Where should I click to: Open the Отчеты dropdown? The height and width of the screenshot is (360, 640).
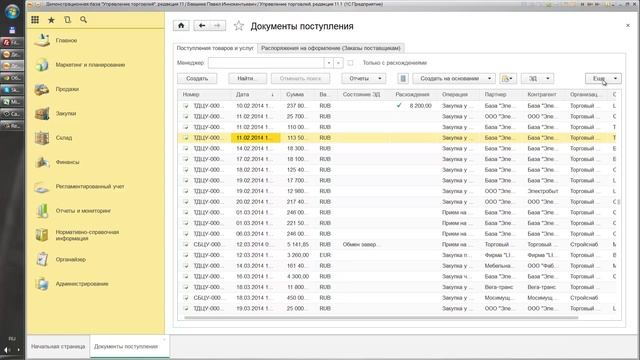tap(363, 78)
